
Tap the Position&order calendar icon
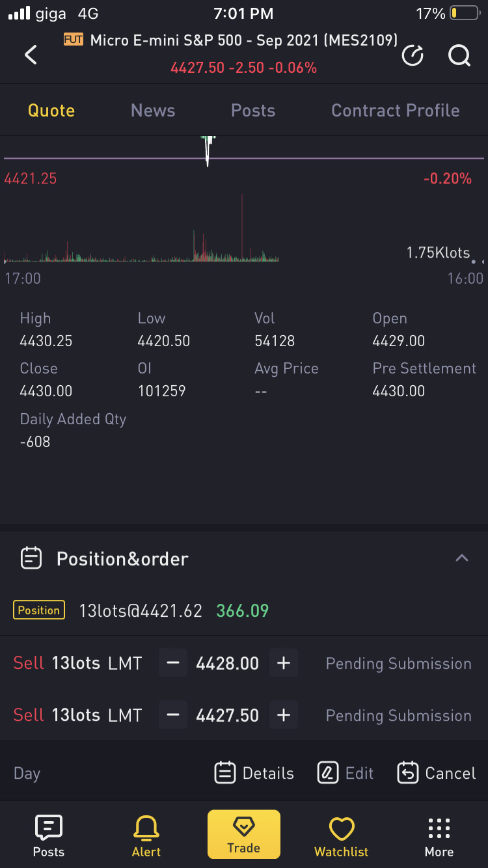point(31,558)
